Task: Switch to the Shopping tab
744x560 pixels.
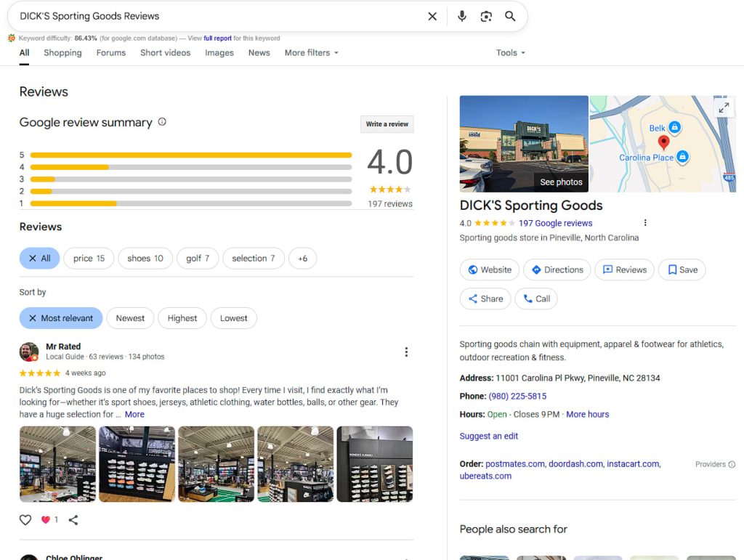Action: click(x=62, y=52)
